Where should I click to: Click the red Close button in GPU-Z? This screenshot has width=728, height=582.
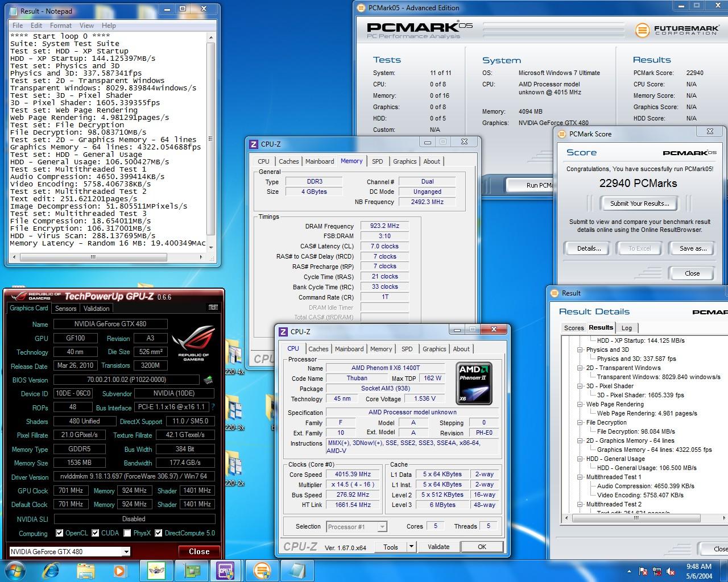(x=199, y=551)
